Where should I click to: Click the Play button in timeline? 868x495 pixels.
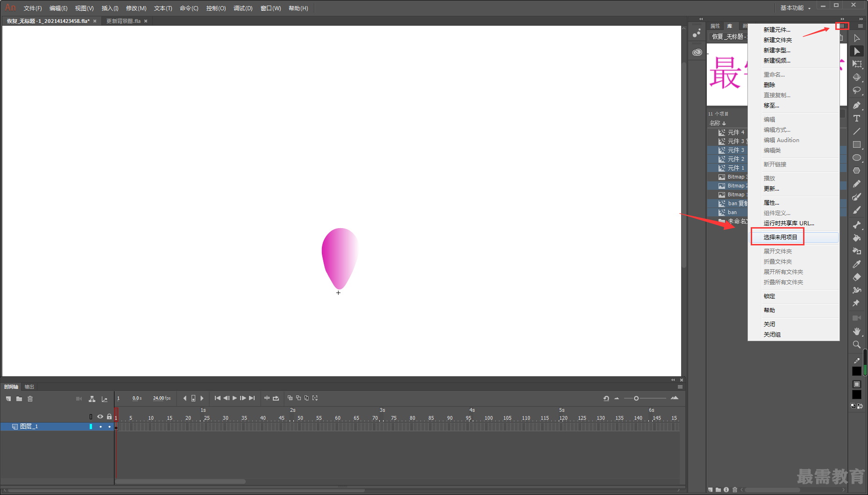point(235,398)
